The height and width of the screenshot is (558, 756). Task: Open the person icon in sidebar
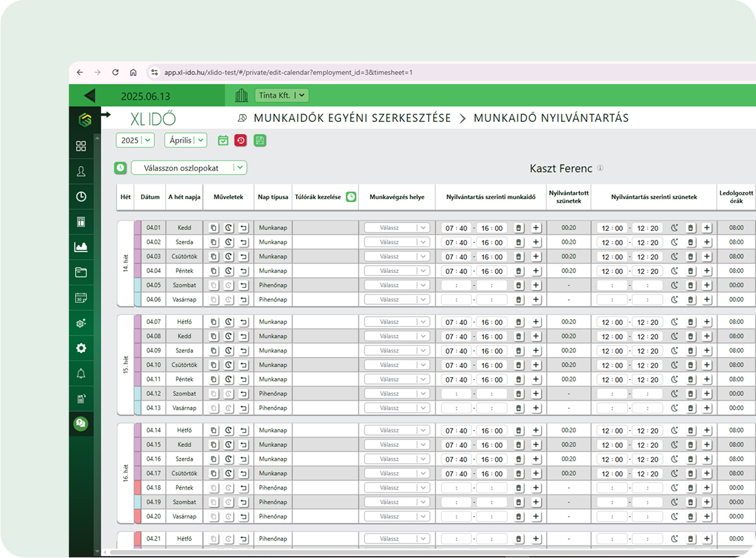[81, 171]
